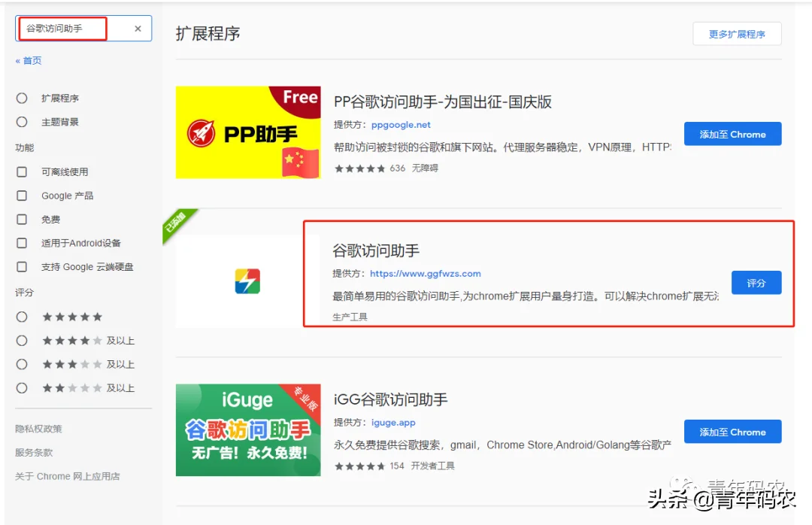Image resolution: width=812 pixels, height=525 pixels.
Task: Add iGG谷歌访问助手 to Chrome
Action: (x=732, y=432)
